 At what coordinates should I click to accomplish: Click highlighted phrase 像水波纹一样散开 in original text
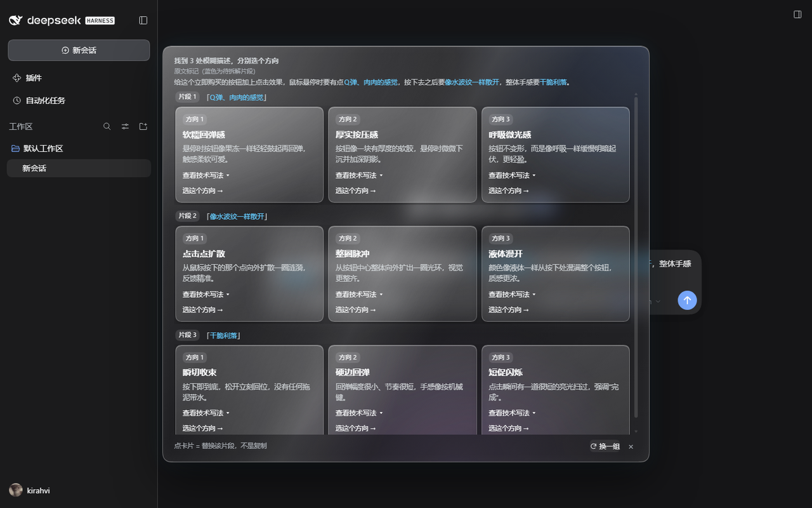[472, 83]
